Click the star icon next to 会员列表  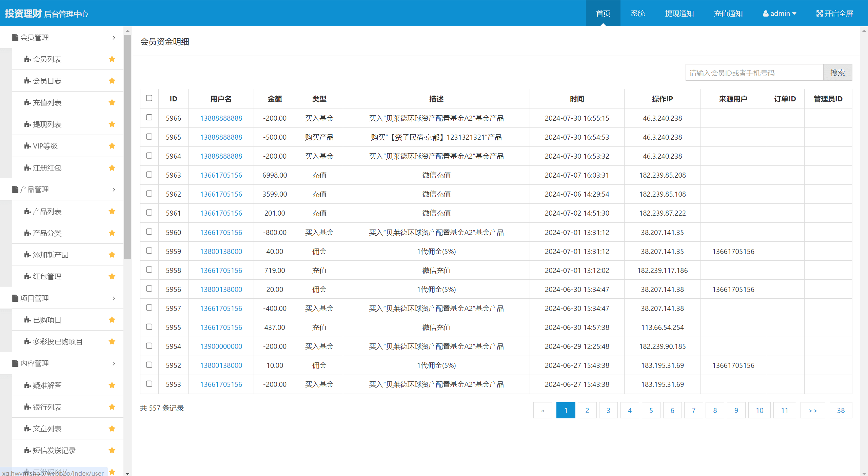(x=112, y=59)
